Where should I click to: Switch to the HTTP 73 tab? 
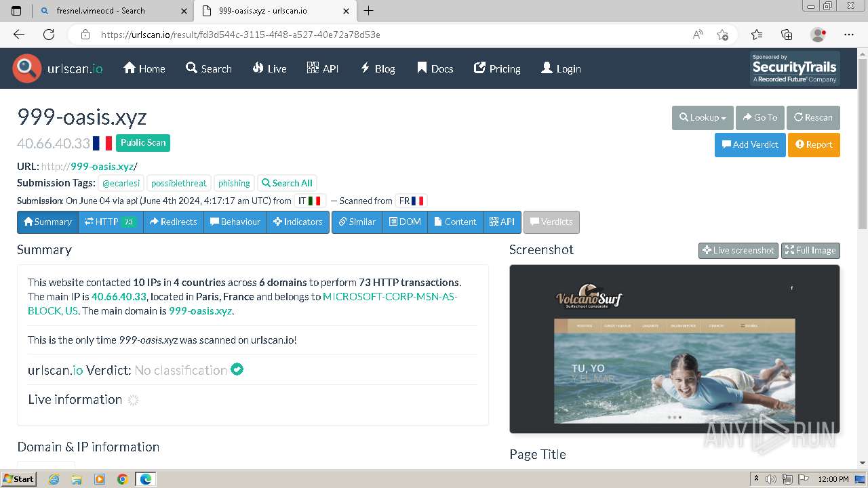(x=111, y=222)
